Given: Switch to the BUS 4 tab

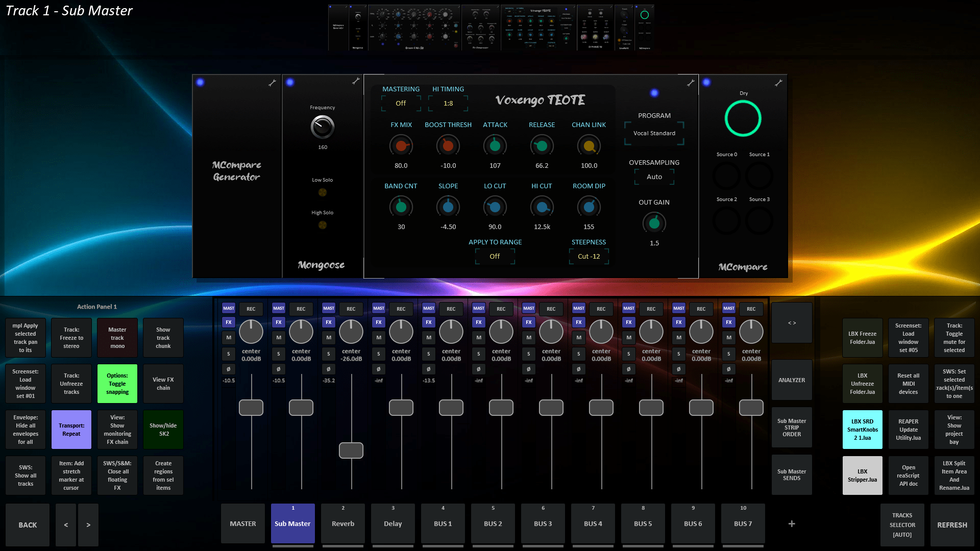Looking at the screenshot, I should click(593, 524).
